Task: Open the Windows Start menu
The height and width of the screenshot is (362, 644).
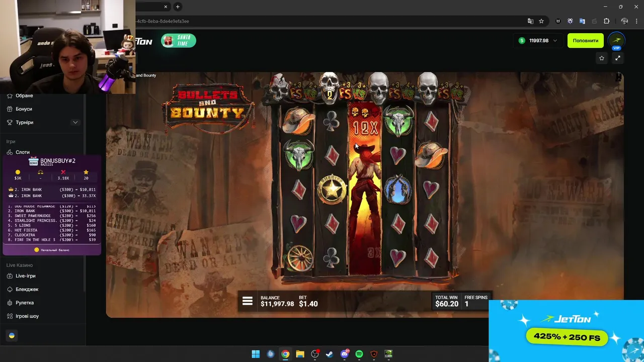Action: 256,354
